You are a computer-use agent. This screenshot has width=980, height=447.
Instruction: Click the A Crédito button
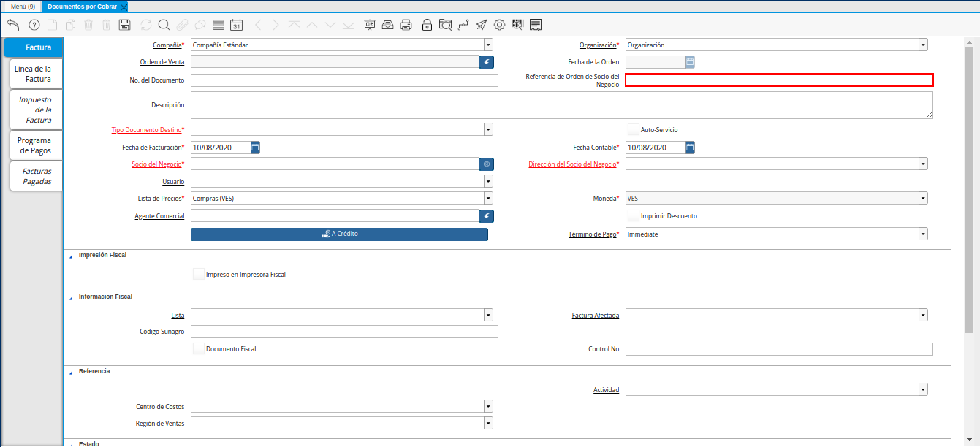(339, 234)
